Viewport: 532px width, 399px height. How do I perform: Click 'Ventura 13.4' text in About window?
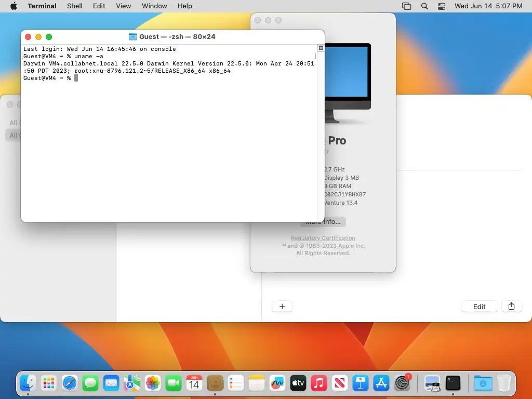click(341, 203)
